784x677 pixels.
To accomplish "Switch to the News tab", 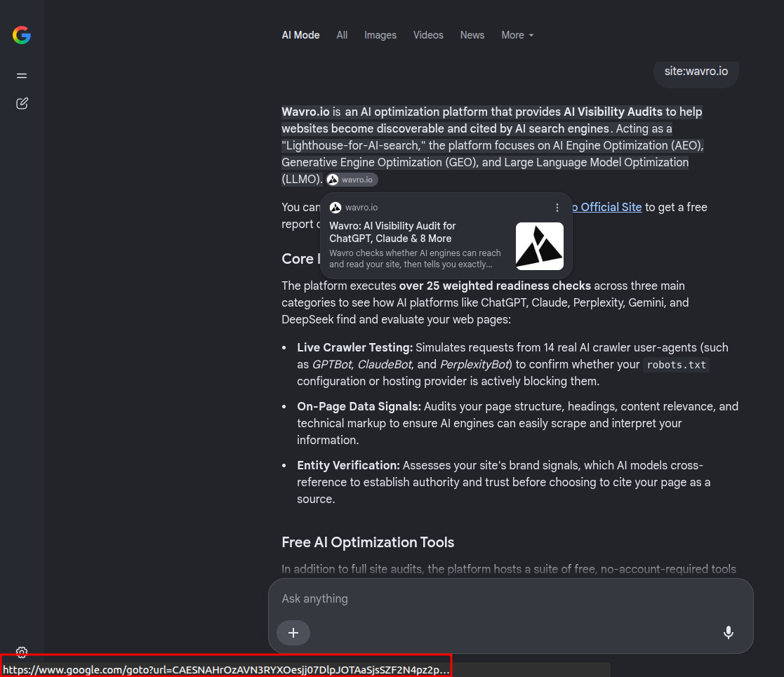I will tap(472, 35).
